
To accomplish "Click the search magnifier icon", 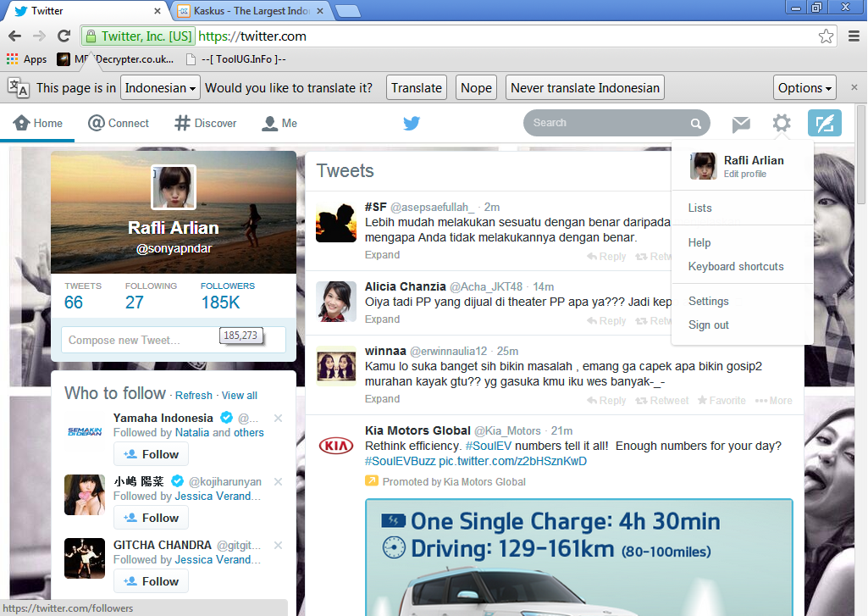I will click(696, 123).
